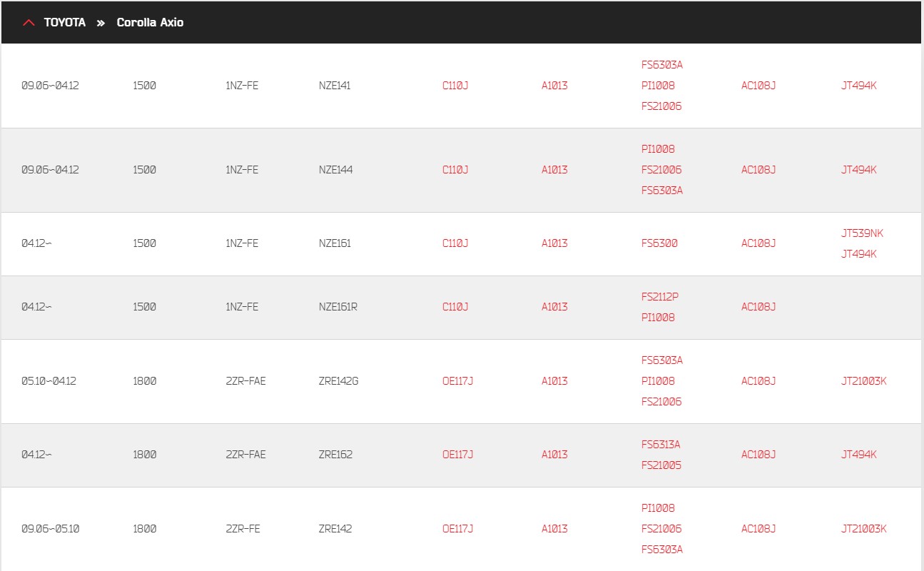
Task: Open PI1008 link in NZE161R row
Action: coord(658,318)
